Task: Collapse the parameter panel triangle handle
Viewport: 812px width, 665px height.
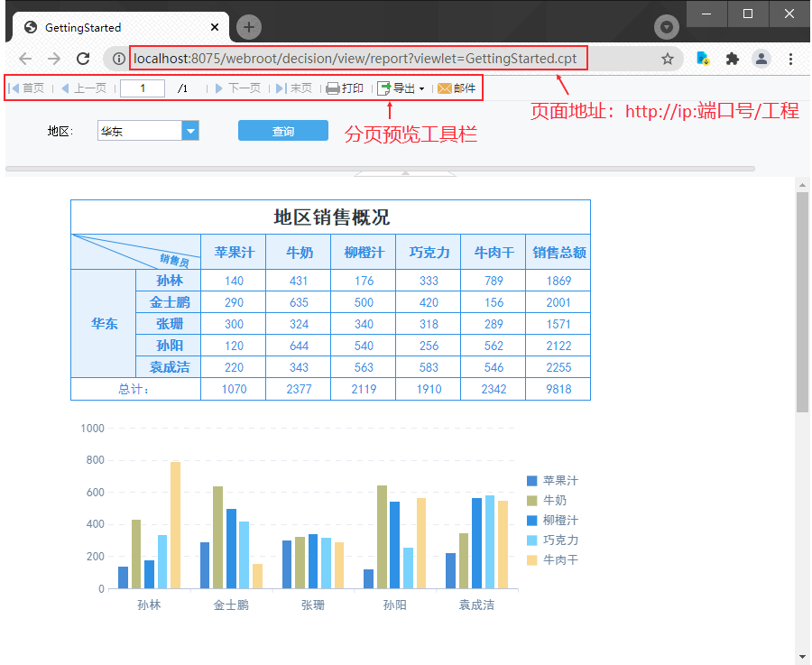Action: click(404, 172)
